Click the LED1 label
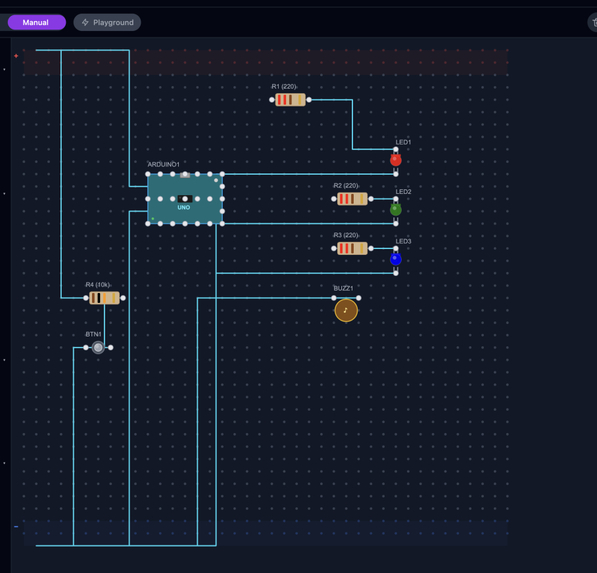This screenshot has height=573, width=597. (403, 142)
